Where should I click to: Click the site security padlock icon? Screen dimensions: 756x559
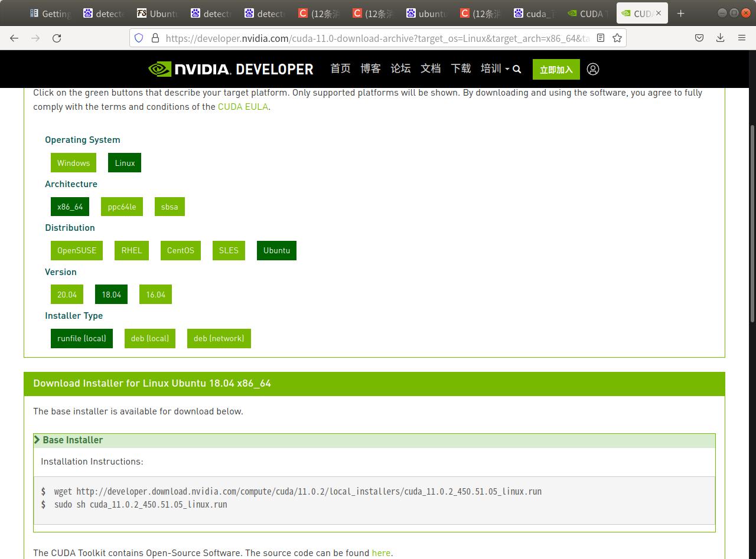[x=155, y=38]
